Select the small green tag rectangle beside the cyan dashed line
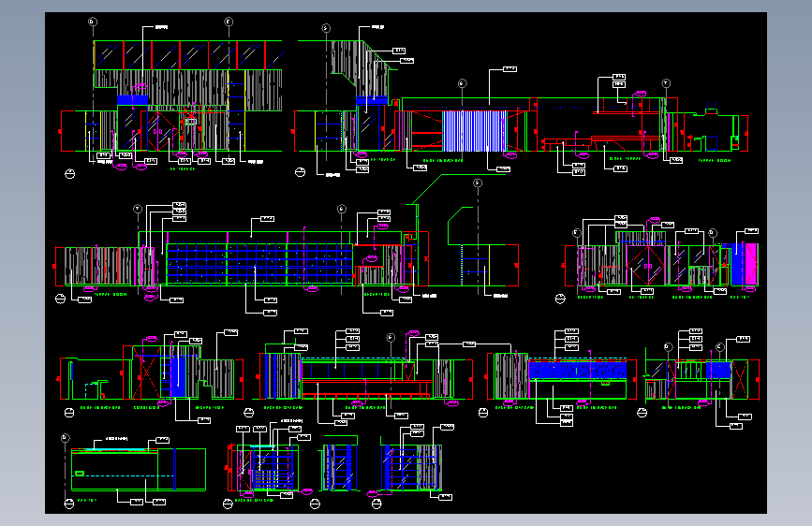Image resolution: width=812 pixels, height=526 pixels. (x=80, y=474)
